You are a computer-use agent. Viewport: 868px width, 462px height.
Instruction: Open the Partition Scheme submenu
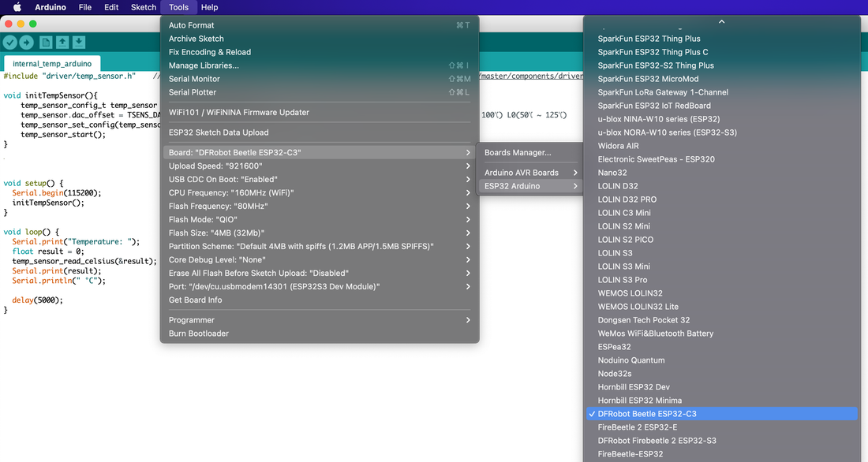click(x=319, y=246)
